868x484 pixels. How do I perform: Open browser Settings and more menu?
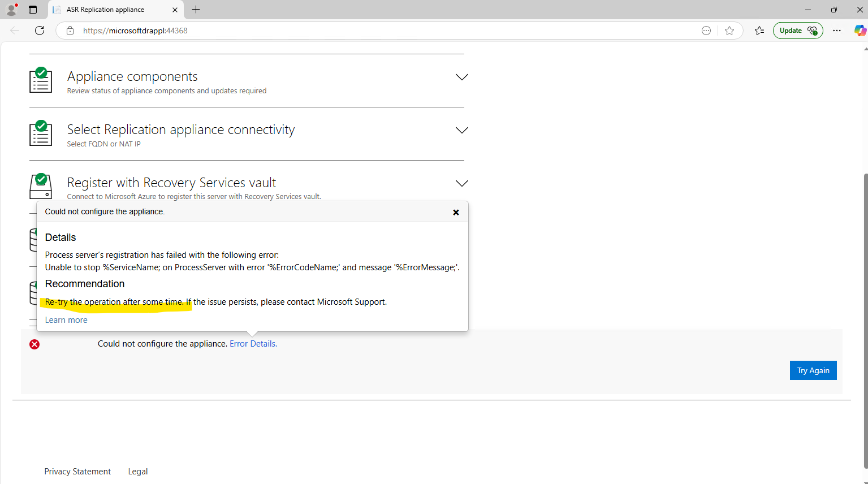[x=837, y=31]
